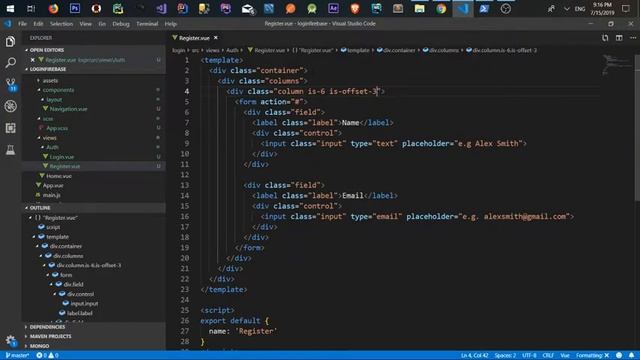Open Login.vue in the explorer
The height and width of the screenshot is (360, 640).
pos(62,157)
